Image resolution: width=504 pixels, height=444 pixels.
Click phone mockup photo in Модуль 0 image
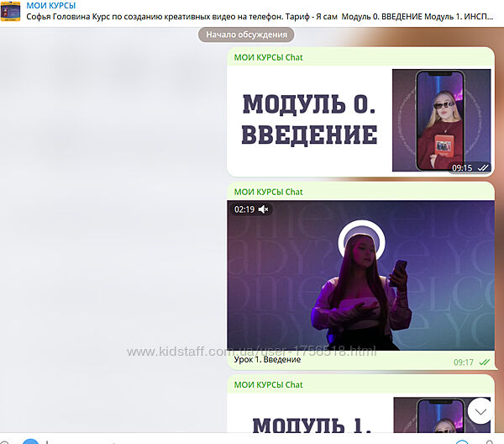(x=441, y=120)
